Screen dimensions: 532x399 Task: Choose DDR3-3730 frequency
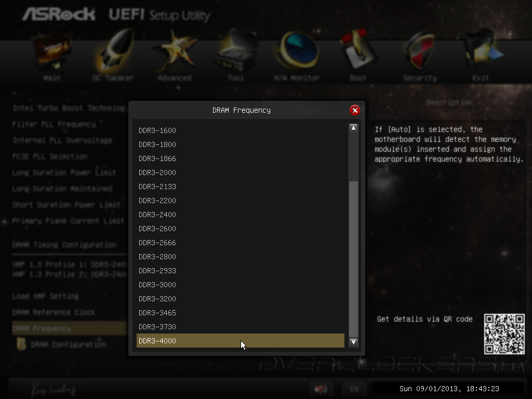[240, 327]
